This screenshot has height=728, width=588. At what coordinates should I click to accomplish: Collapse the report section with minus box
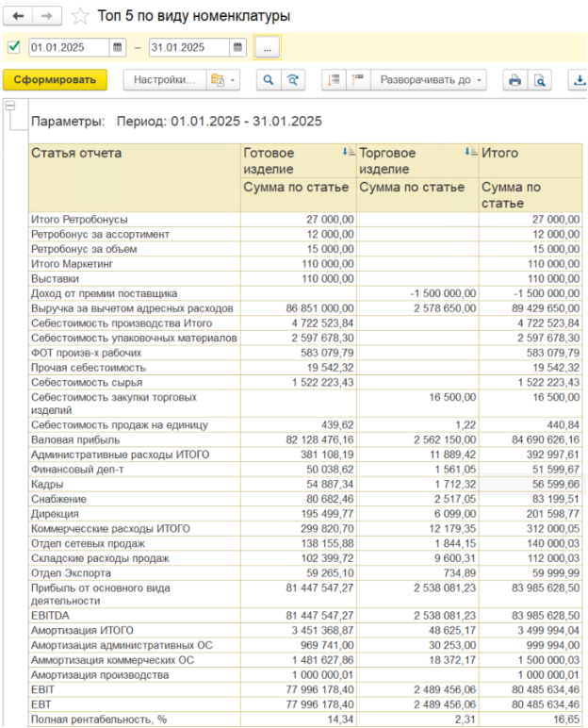click(11, 106)
